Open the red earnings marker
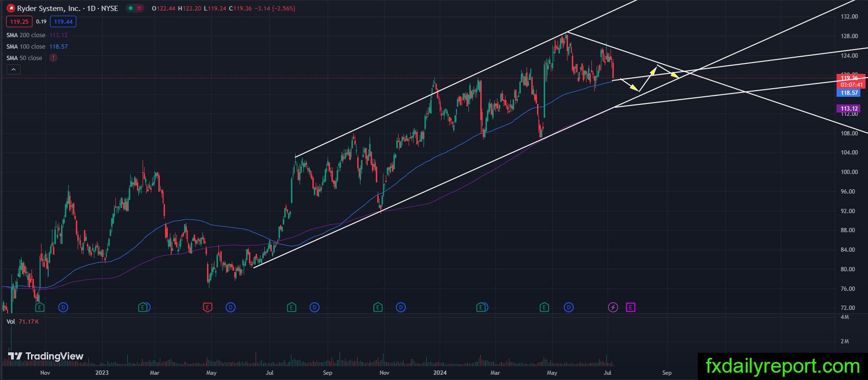The width and height of the screenshot is (868, 380). pos(207,308)
